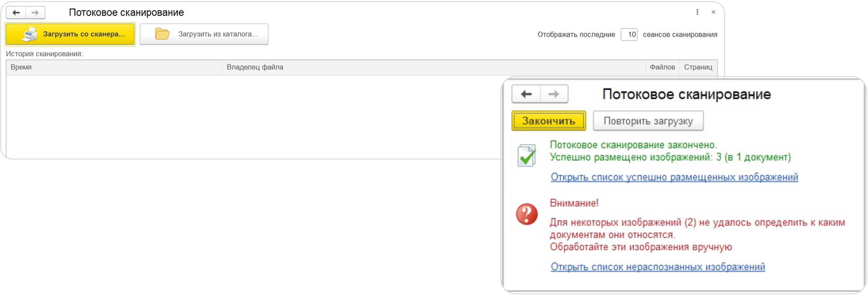Viewport: 868px width, 295px height.
Task: Sort history by Страниц column
Action: 698,67
